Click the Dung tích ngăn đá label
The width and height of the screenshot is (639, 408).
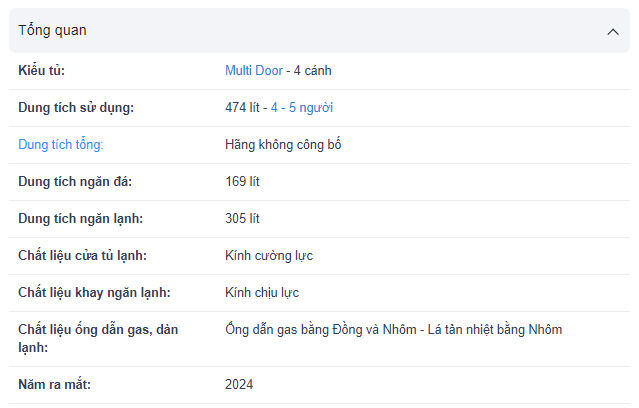75,182
